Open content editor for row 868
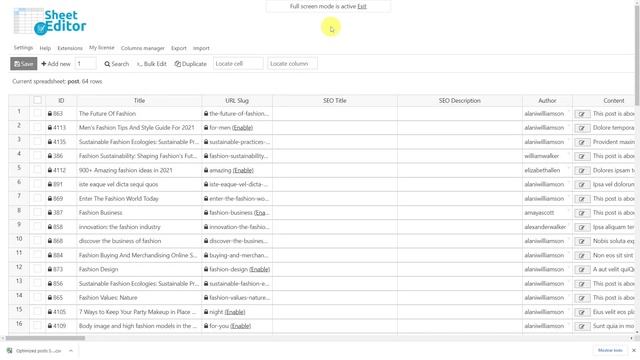This screenshot has width=640, height=360. 582,241
